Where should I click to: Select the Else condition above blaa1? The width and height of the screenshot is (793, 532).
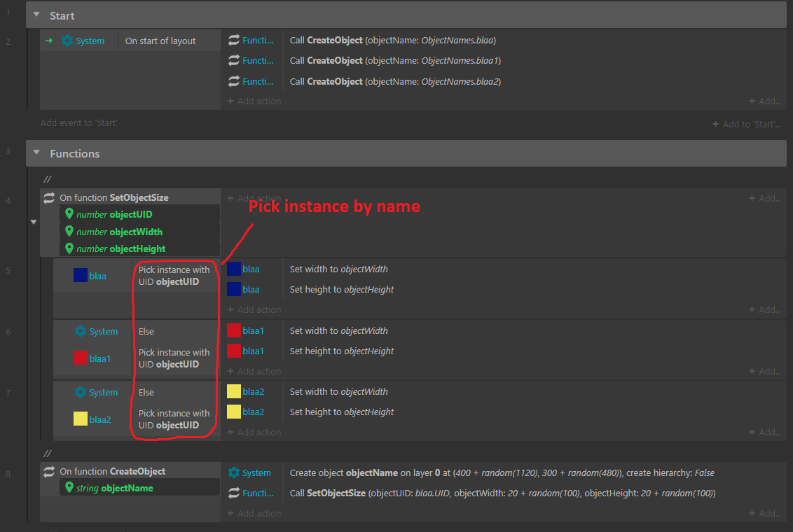146,331
